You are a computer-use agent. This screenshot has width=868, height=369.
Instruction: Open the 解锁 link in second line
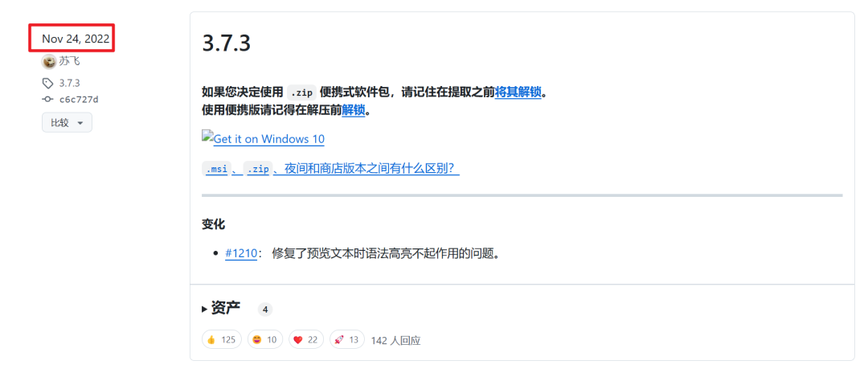click(x=353, y=109)
